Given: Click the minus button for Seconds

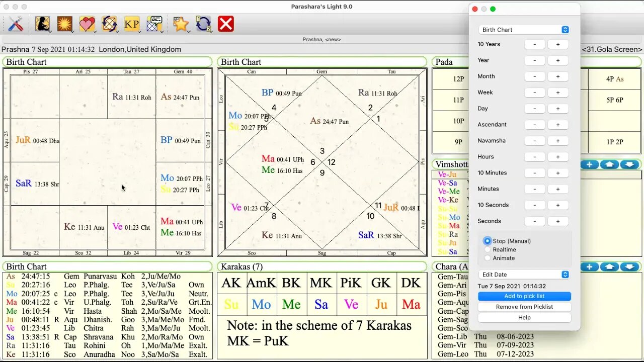Looking at the screenshot, I should 535,221.
